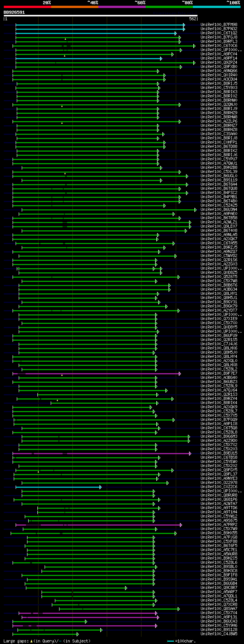The width and height of the screenshot is (244, 644).
Task: Select UniRef100_A9NQ66 label
Action: pyautogui.click(x=219, y=71)
